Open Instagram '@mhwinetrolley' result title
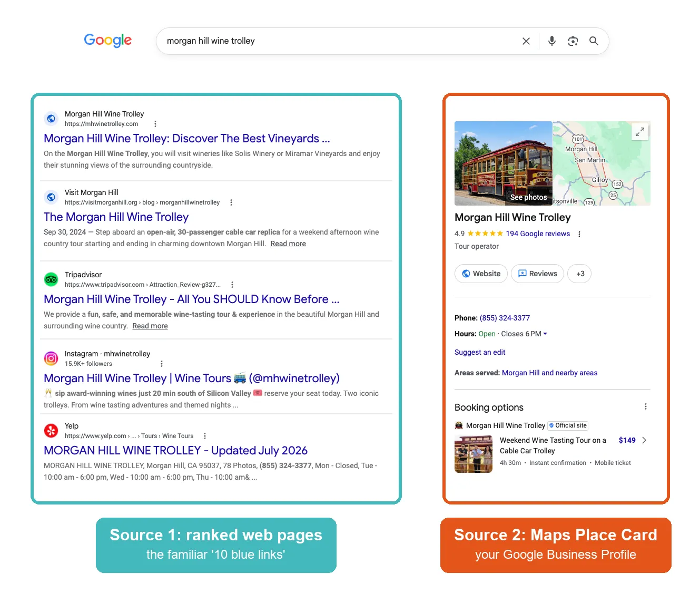 192,378
